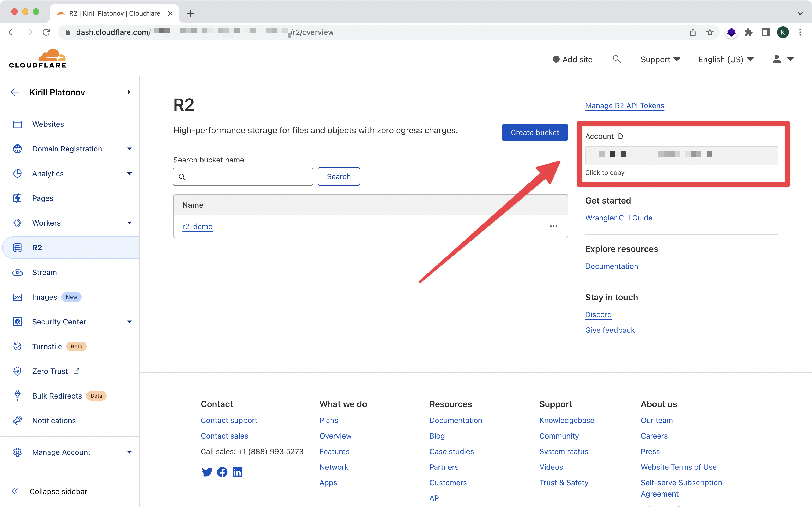Screen dimensions: 812x507
Task: Open a new browser tab
Action: pyautogui.click(x=191, y=13)
